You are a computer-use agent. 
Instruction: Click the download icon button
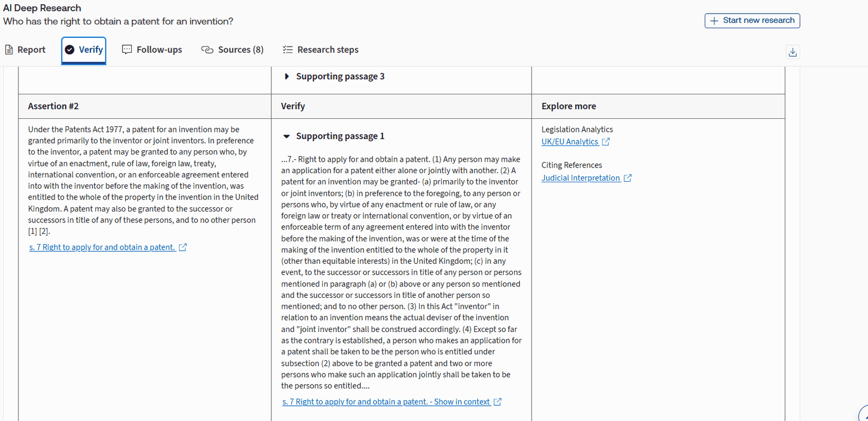(x=793, y=52)
